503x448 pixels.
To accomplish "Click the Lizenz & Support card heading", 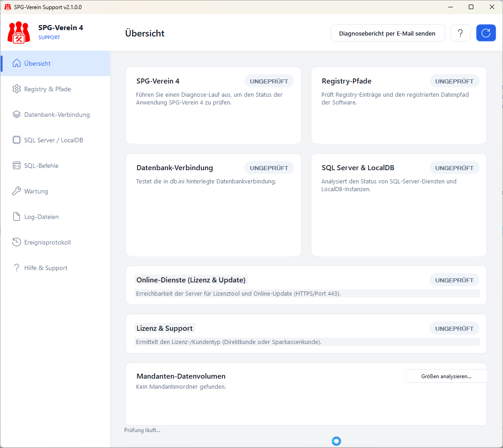I will pyautogui.click(x=164, y=328).
